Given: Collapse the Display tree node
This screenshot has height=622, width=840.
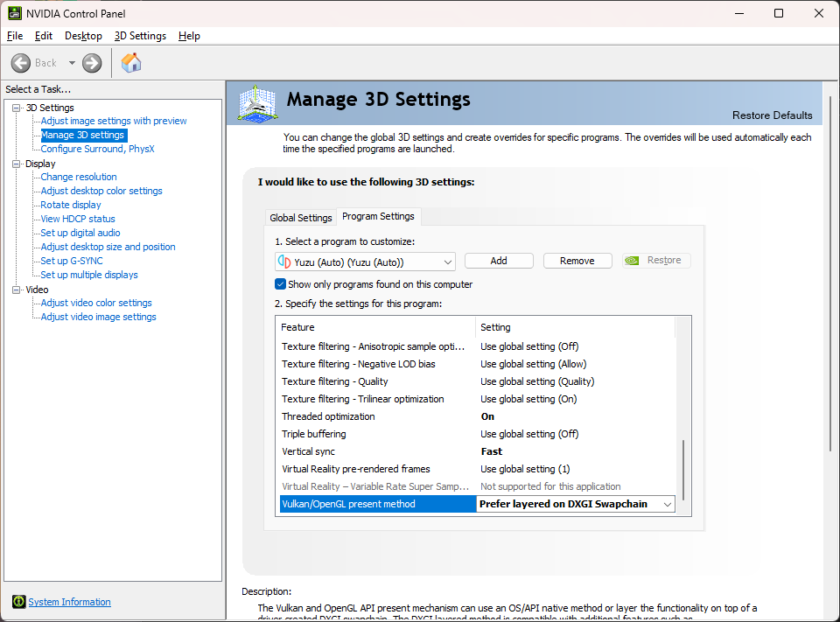Looking at the screenshot, I should tap(17, 164).
